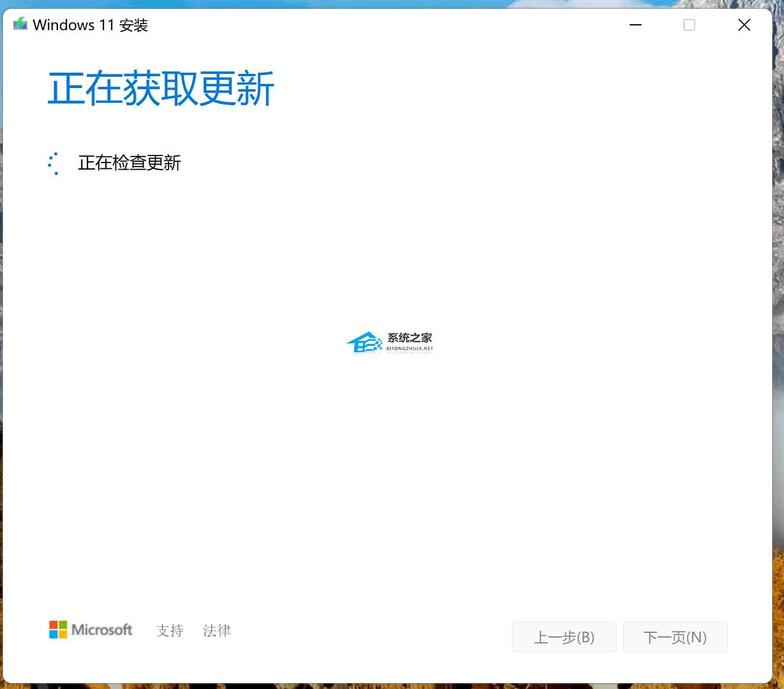Open the 支持 support link
Screen dimensions: 784x689
coord(170,630)
